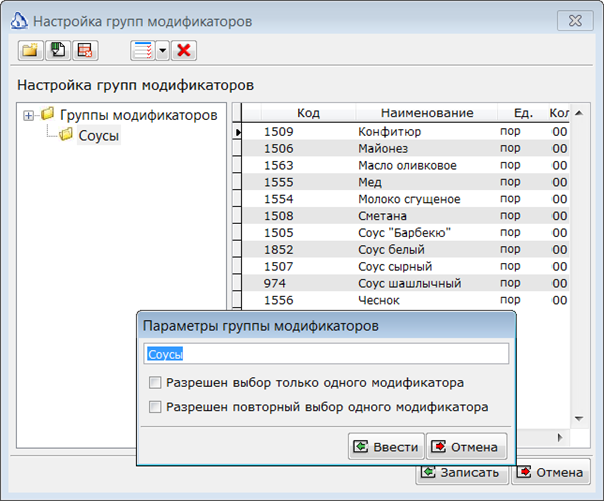604x501 pixels.
Task: Click the Код column header
Action: click(x=308, y=113)
